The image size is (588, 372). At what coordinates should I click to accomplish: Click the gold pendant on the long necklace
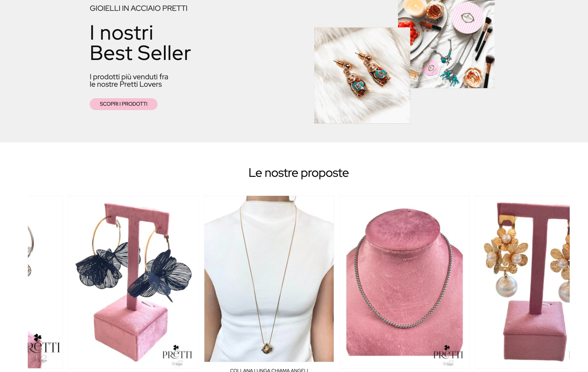(x=267, y=348)
